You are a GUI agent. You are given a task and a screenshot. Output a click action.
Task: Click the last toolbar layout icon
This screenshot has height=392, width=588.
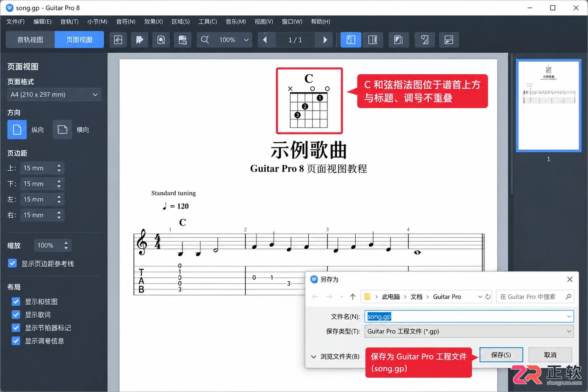coord(449,40)
